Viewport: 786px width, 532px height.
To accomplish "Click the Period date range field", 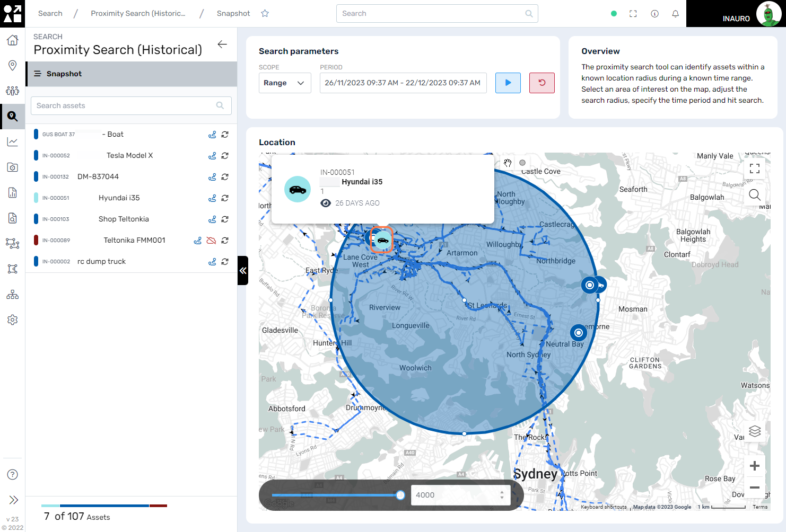I will (x=403, y=83).
